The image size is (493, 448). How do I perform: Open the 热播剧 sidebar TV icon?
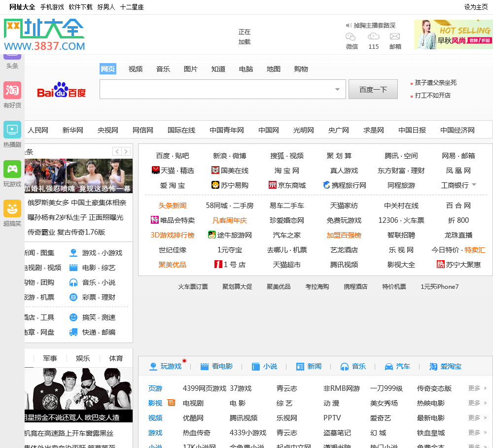(x=12, y=130)
